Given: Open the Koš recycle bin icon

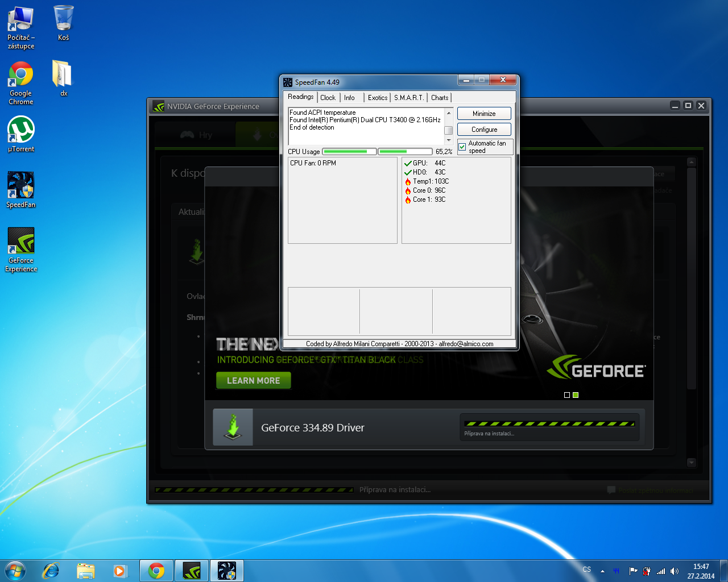Looking at the screenshot, I should [63, 19].
